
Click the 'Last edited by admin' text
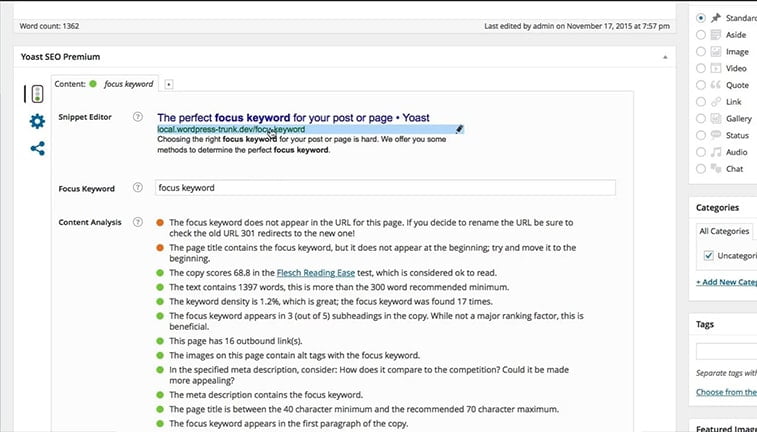pyautogui.click(x=577, y=26)
